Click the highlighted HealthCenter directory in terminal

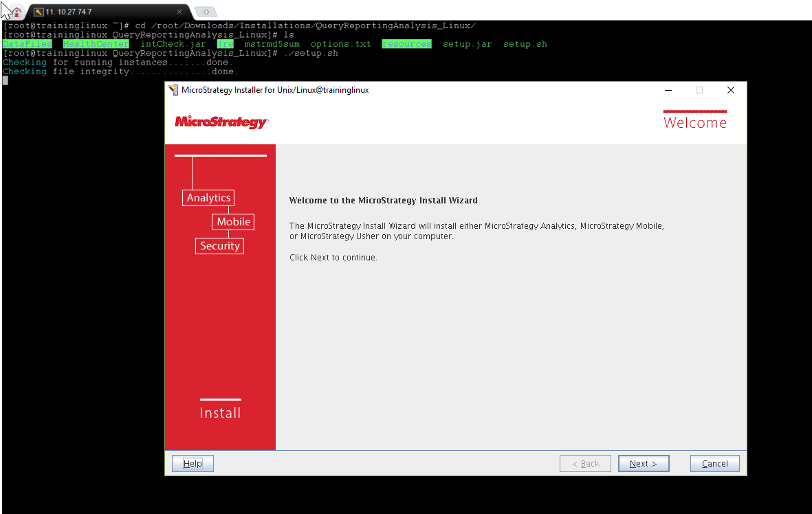pos(96,44)
